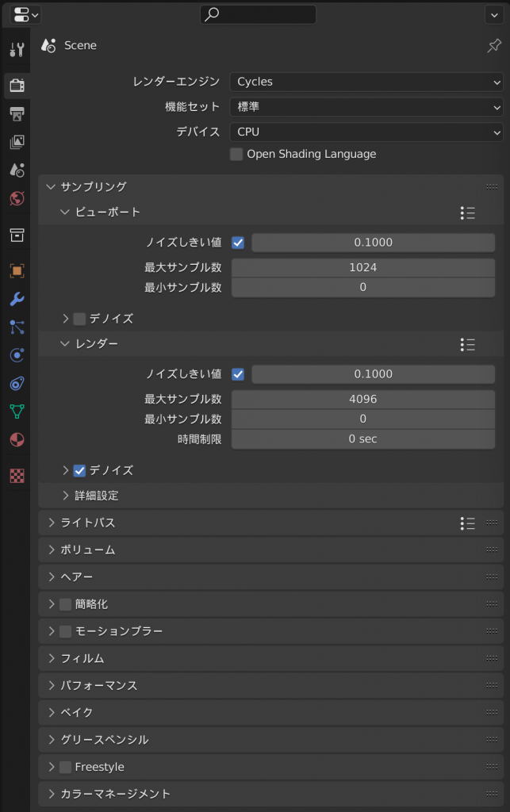Click the render 最大サンプル数 4096 field
This screenshot has height=812, width=510.
363,400
